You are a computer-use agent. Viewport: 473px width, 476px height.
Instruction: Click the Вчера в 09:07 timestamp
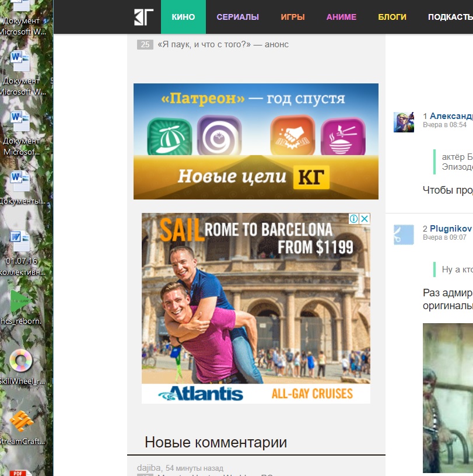[444, 237]
